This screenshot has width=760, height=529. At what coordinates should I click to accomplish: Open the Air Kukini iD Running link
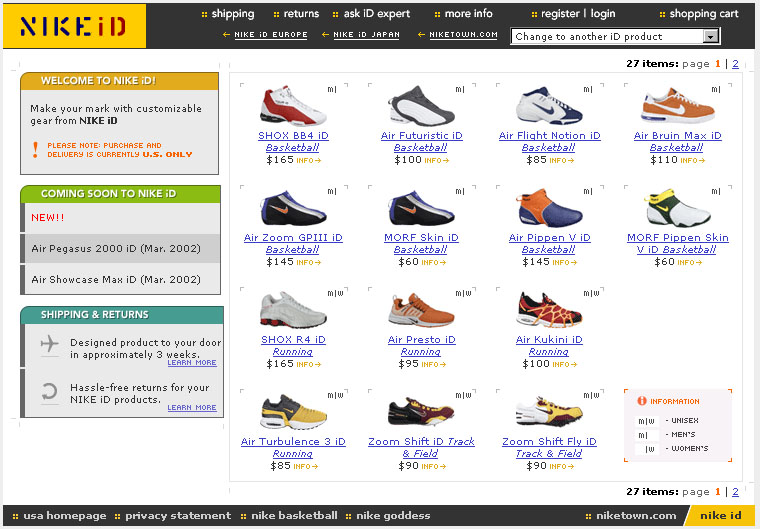point(549,346)
